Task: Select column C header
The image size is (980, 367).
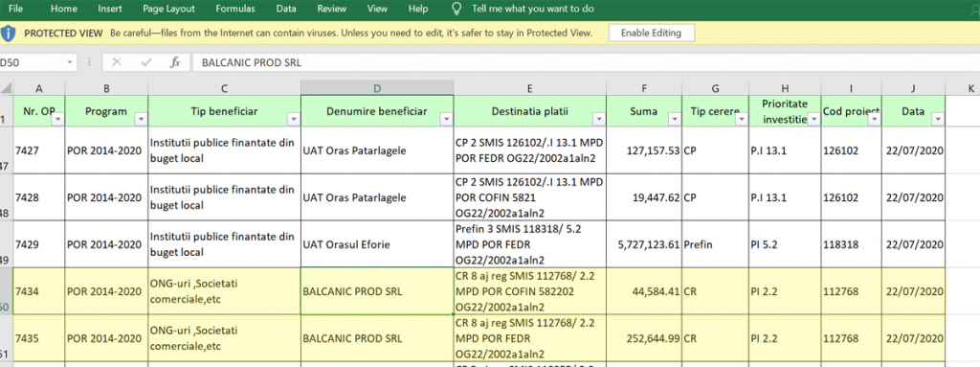Action: [x=224, y=88]
